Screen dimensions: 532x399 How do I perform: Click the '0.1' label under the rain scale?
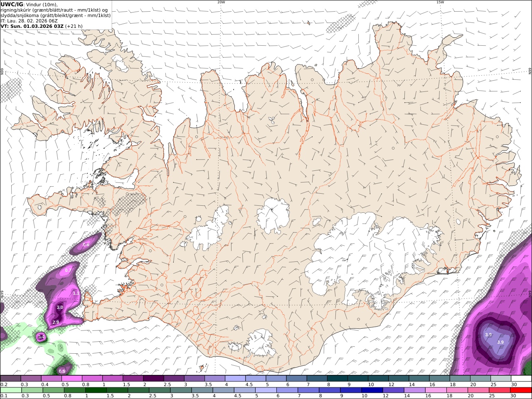point(4,396)
